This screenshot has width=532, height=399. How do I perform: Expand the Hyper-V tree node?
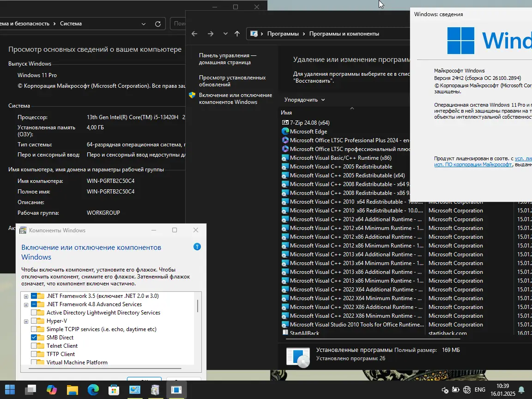pos(26,321)
